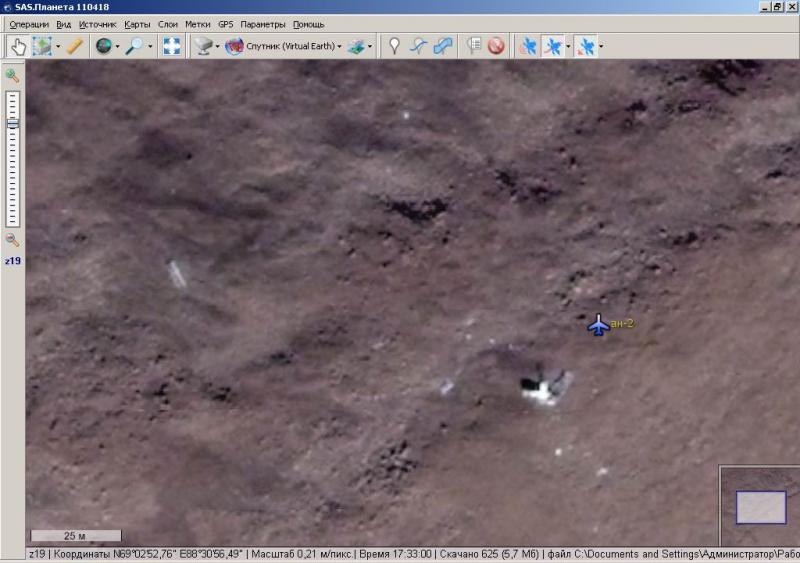The image size is (800, 563).
Task: Activate the ruler measurement tool
Action: (x=75, y=46)
